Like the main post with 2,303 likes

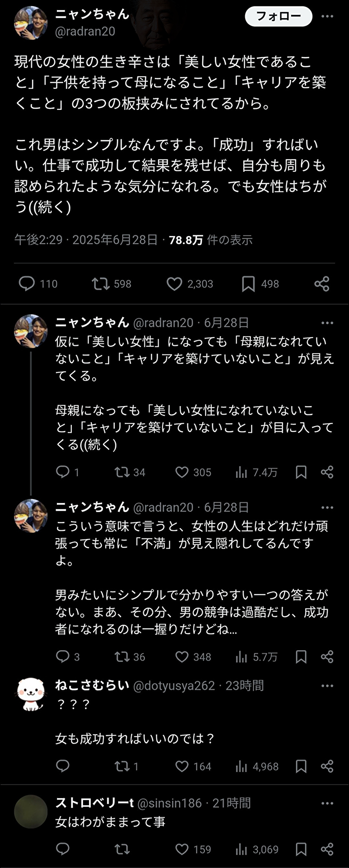[x=174, y=284]
